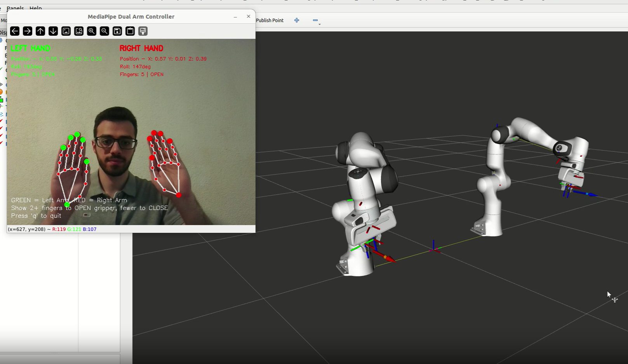Open the Help menu in RViz
Viewport: 628px width, 364px height.
[x=35, y=8]
